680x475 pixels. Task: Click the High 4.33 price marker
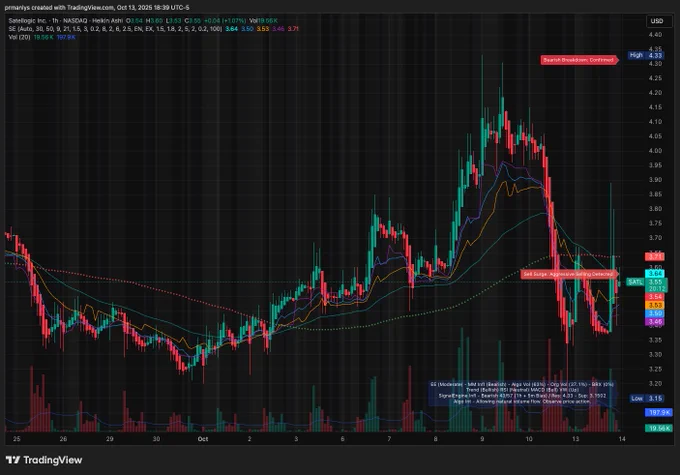click(646, 55)
